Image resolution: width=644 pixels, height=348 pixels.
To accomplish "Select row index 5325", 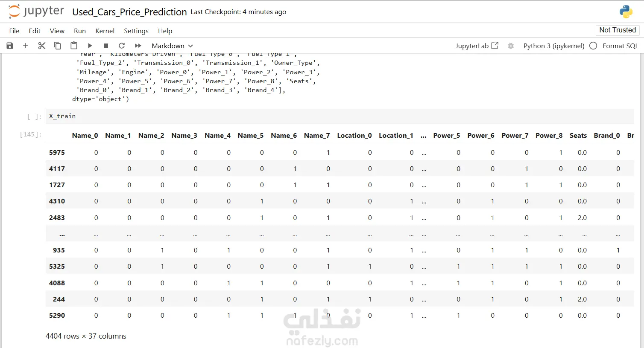I will click(57, 266).
